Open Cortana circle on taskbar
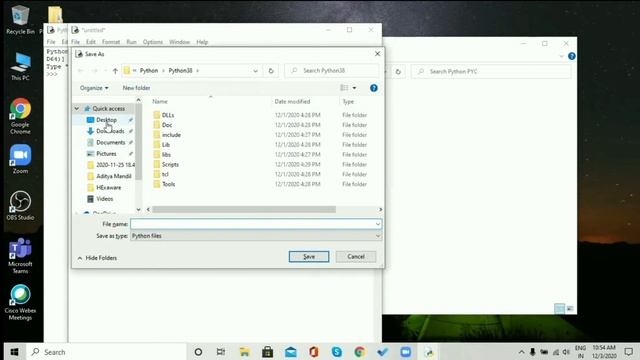 click(198, 352)
